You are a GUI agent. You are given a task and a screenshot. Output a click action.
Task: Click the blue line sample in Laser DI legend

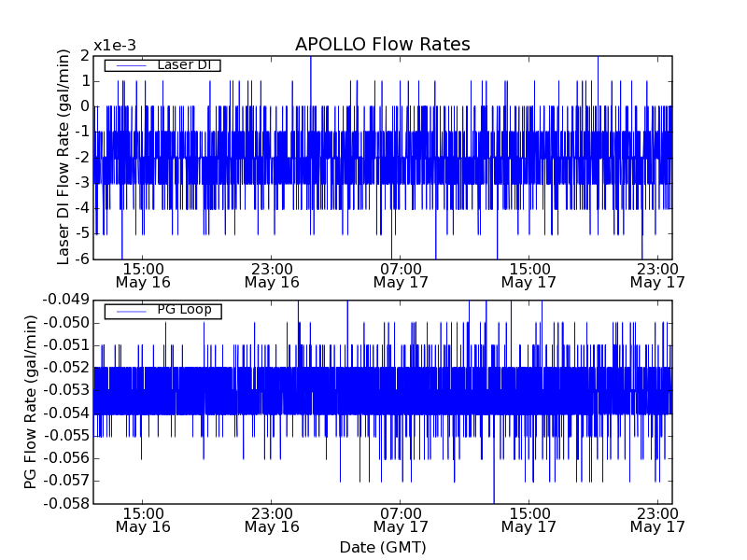point(130,65)
